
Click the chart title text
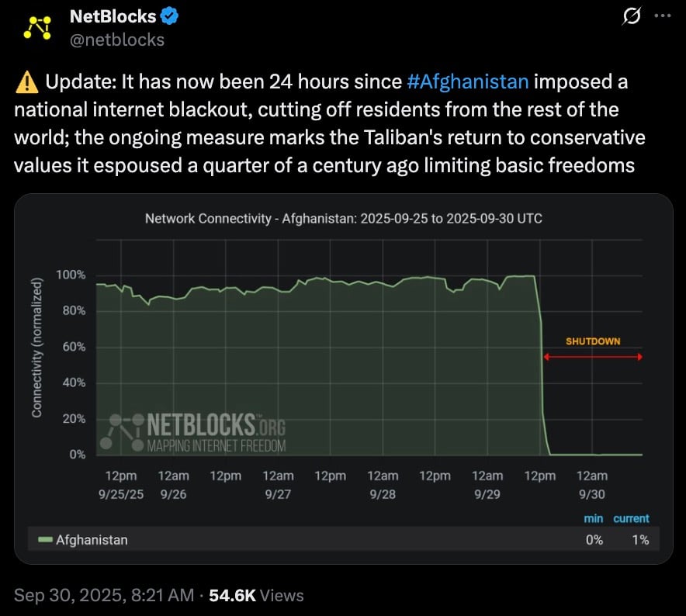343,219
